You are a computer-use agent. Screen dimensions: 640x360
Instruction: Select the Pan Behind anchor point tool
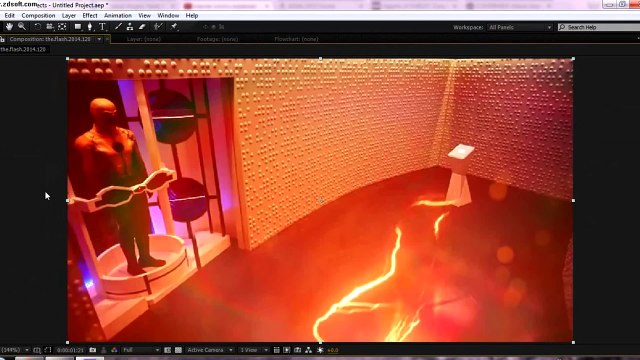pos(62,27)
